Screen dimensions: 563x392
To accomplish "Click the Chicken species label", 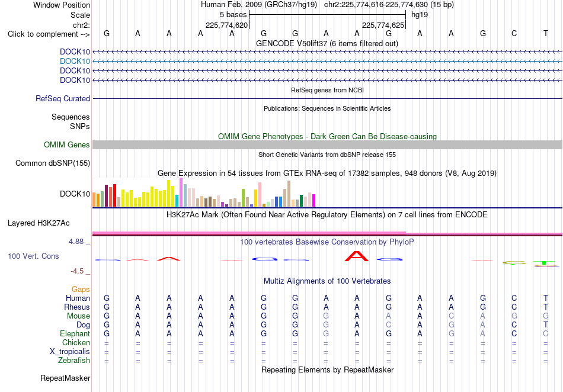I will pos(76,342).
